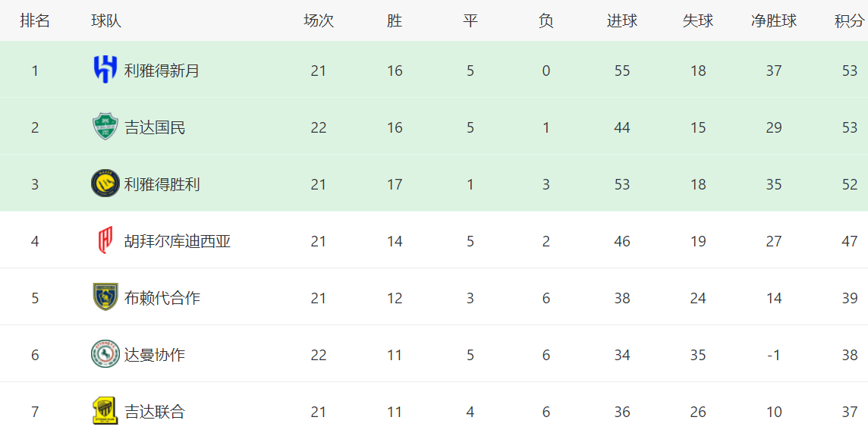Click the 布赖代合作 team name
The width and height of the screenshot is (868, 436).
pos(162,298)
